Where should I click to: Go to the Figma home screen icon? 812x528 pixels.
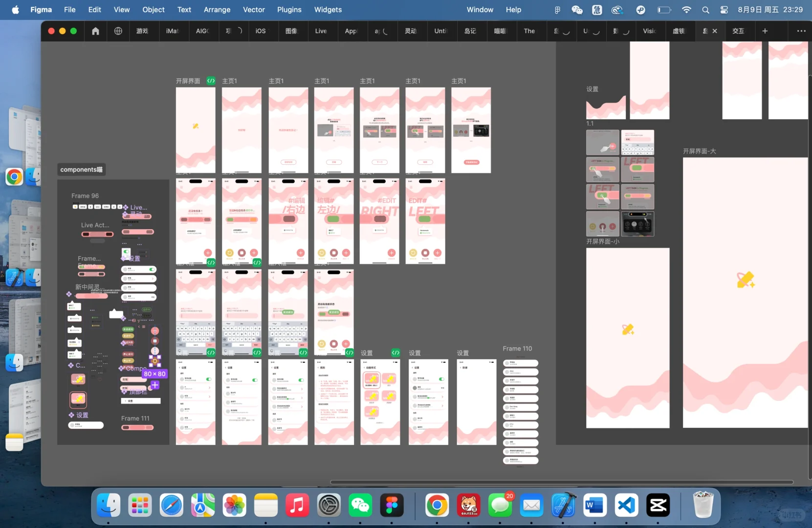(95, 31)
